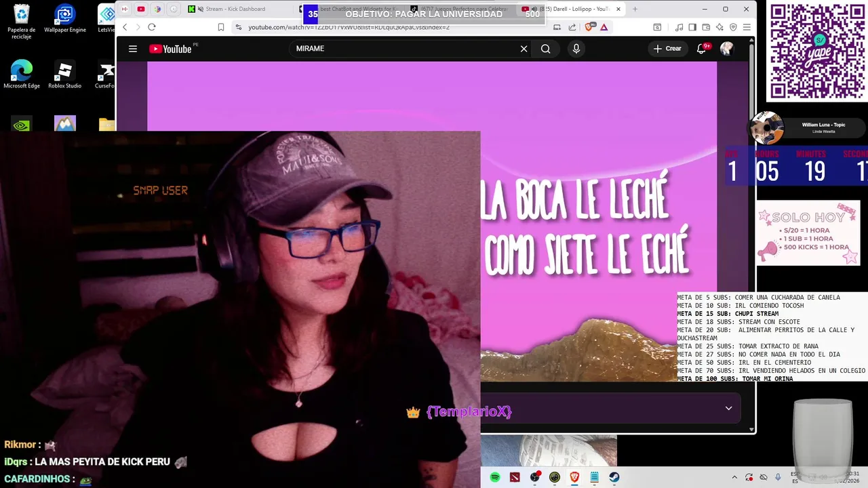Open Notepad from the taskbar

click(x=594, y=477)
